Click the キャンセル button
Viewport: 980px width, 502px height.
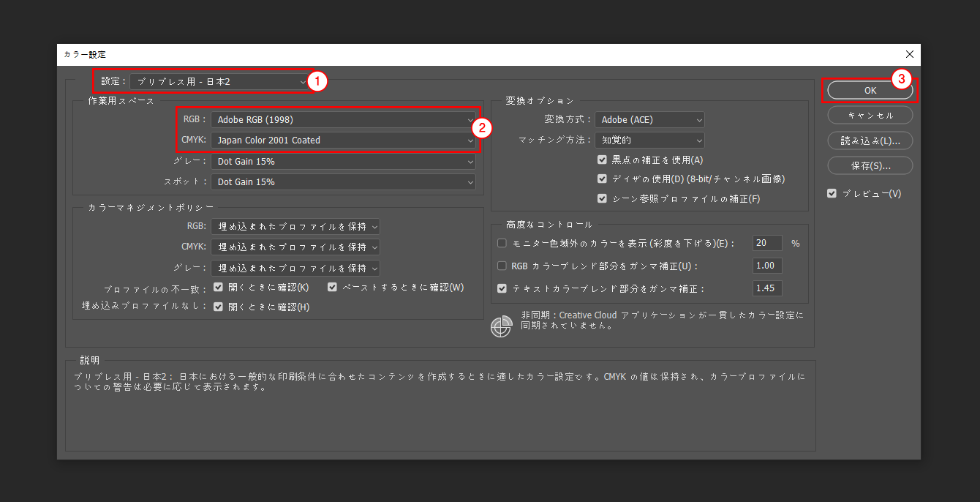click(870, 116)
